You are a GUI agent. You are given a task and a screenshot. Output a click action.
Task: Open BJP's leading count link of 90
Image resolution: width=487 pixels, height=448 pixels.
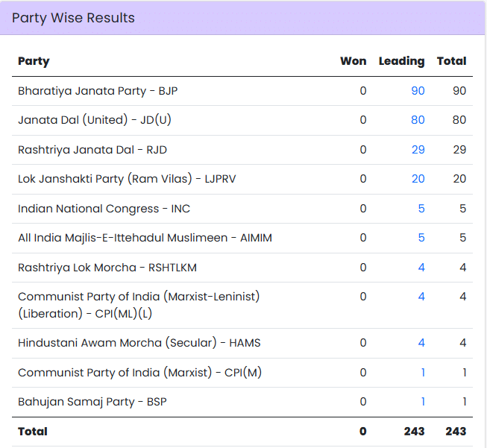point(417,91)
